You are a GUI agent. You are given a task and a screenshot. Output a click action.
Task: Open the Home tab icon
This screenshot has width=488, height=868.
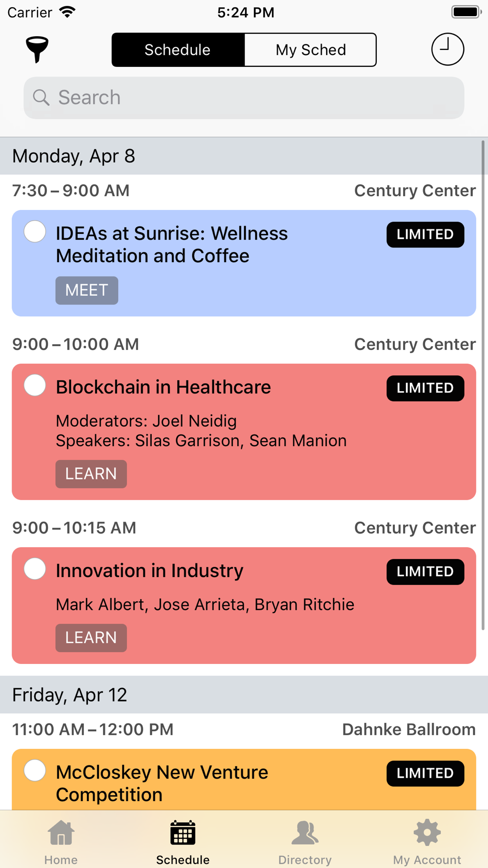pyautogui.click(x=61, y=832)
